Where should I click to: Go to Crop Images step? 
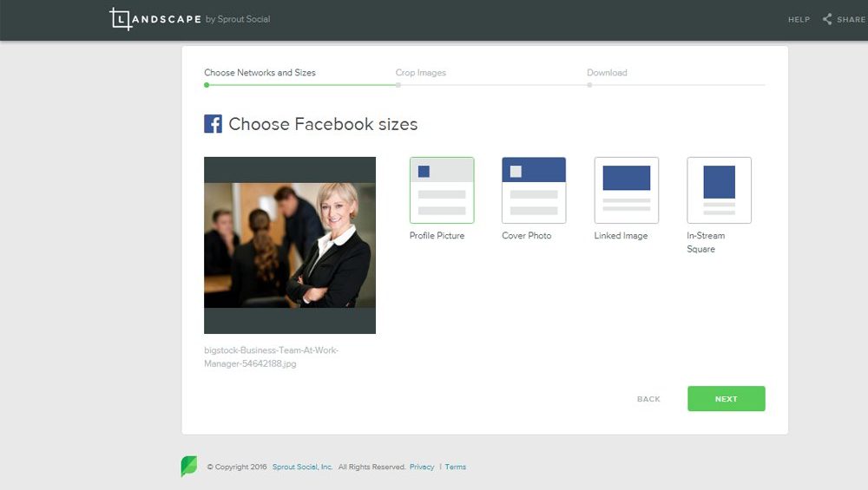[x=421, y=73]
